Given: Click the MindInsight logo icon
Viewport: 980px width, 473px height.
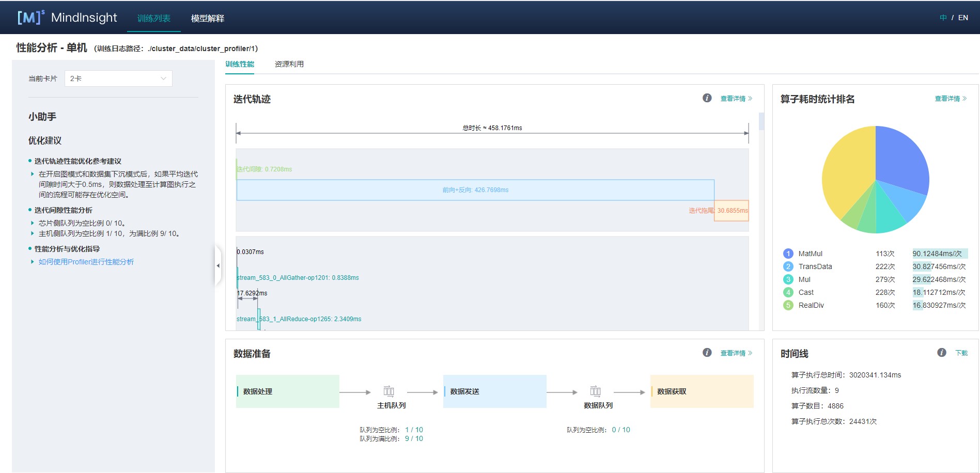Looking at the screenshot, I should pos(30,18).
